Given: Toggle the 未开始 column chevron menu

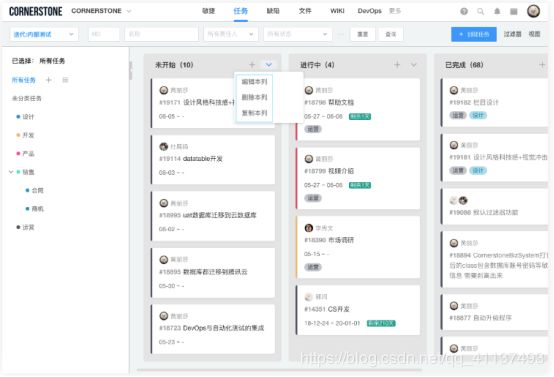Looking at the screenshot, I should point(269,65).
